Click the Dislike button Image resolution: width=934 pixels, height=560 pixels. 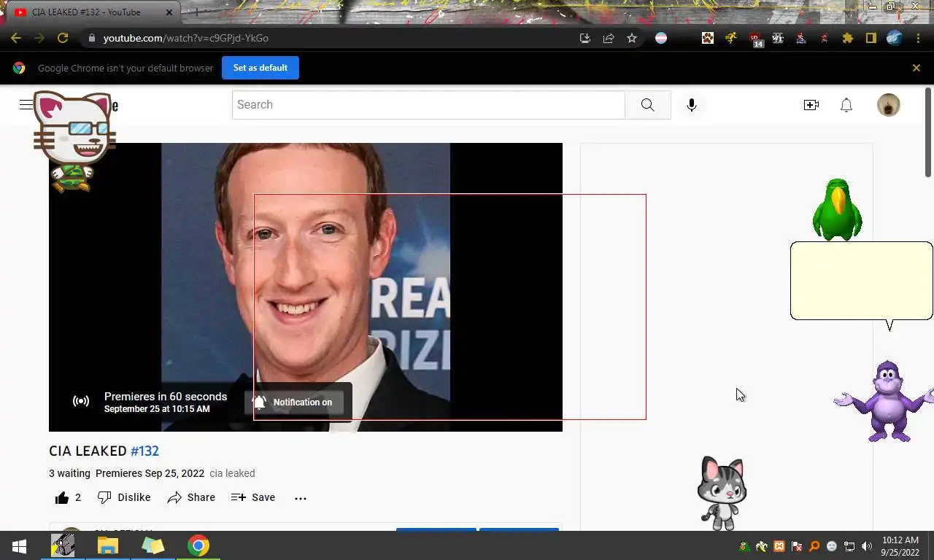(124, 497)
